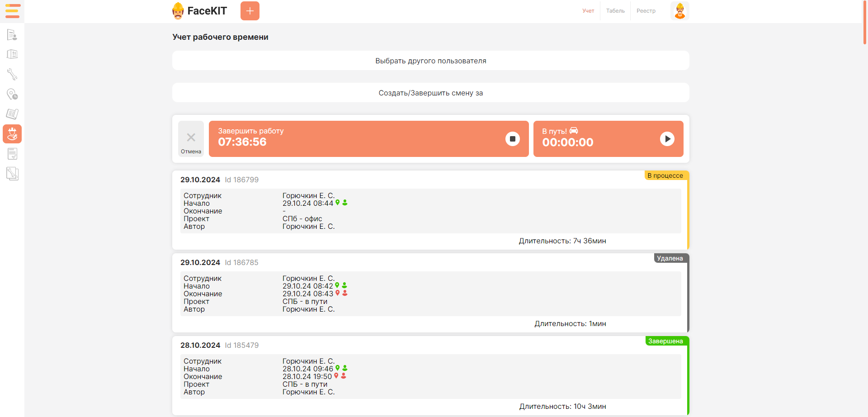Click the blueprint plan sidebar icon
This screenshot has width=868, height=417.
tap(12, 114)
